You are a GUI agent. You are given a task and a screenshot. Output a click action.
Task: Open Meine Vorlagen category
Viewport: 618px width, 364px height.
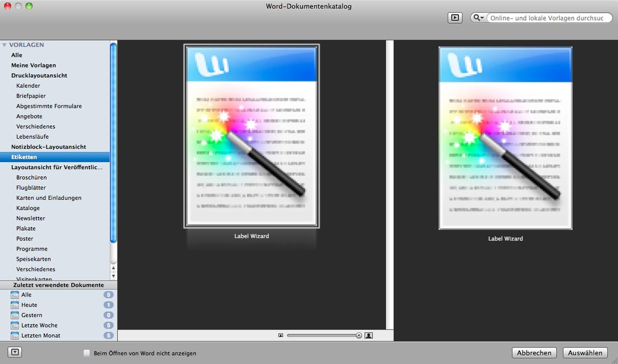coord(33,65)
